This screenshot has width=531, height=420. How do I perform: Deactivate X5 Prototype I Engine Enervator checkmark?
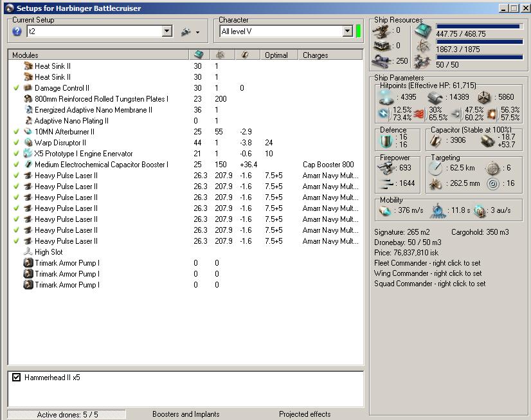(16, 154)
